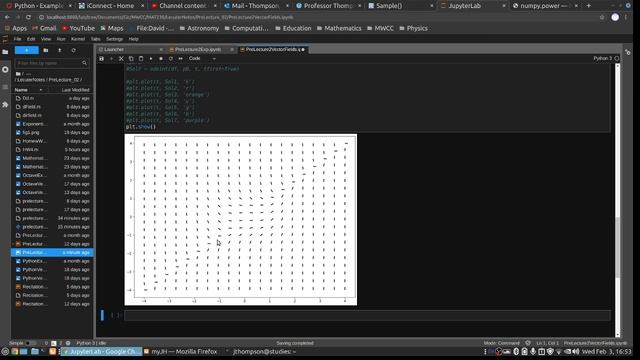Open the Extension Manager puzzle icon
This screenshot has height=360, width=640.
[x=5, y=105]
